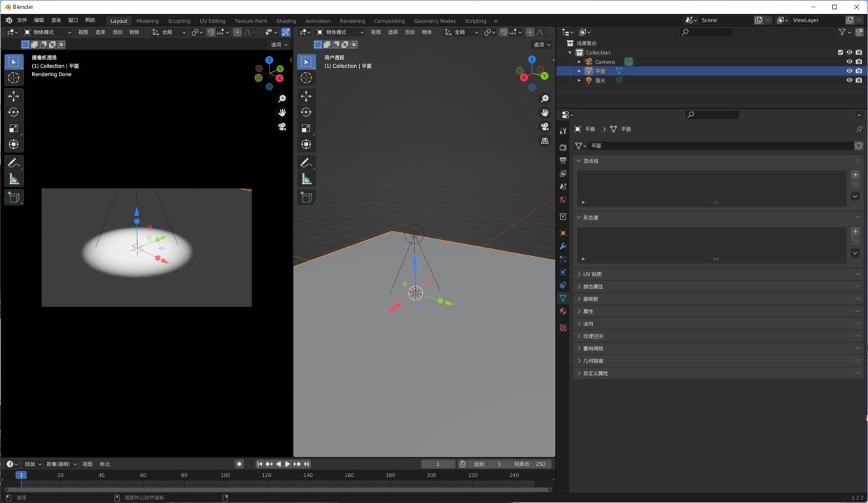Open the 物体模式 mode dropdown
Screen dimensions: 868x503
tap(338, 31)
